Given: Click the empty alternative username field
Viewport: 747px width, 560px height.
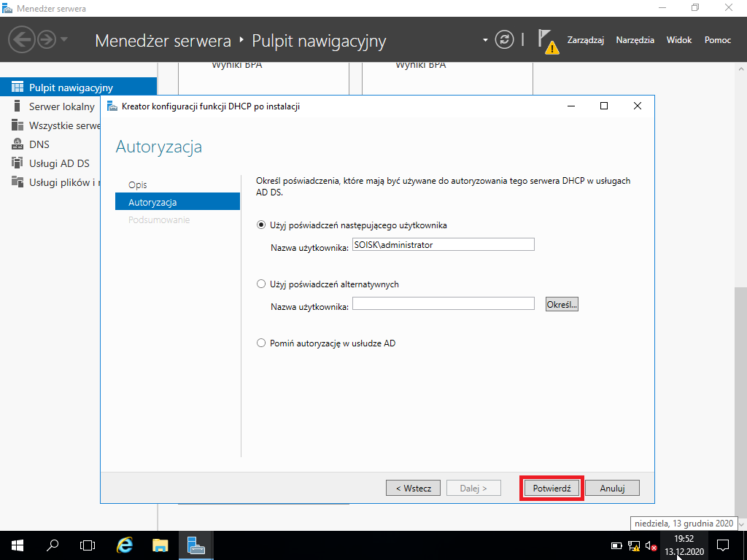Looking at the screenshot, I should [x=443, y=303].
